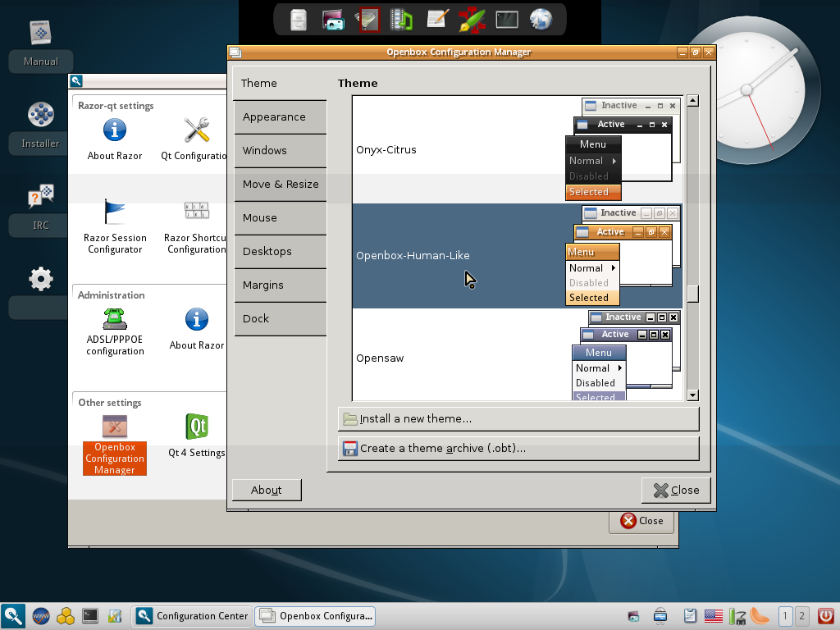Switch to the Theme tab
Image resolution: width=840 pixels, height=630 pixels.
280,83
